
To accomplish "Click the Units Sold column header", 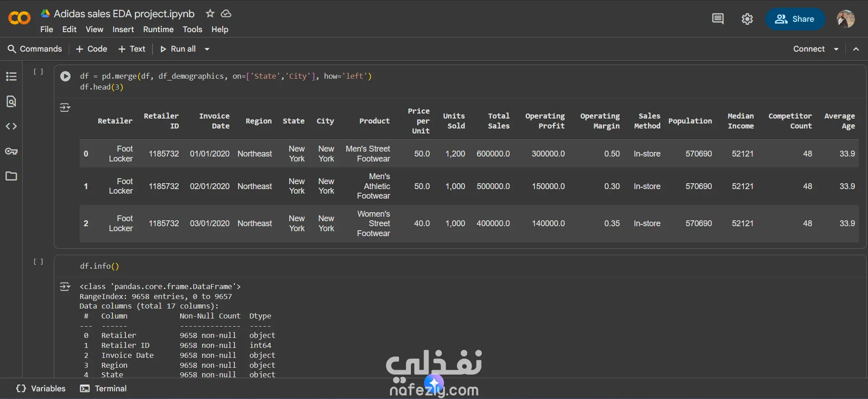I will coord(454,121).
